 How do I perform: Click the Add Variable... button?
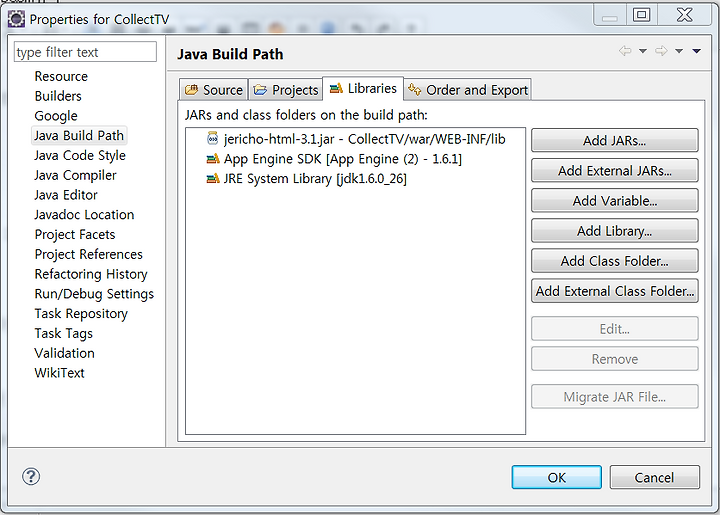(x=614, y=201)
